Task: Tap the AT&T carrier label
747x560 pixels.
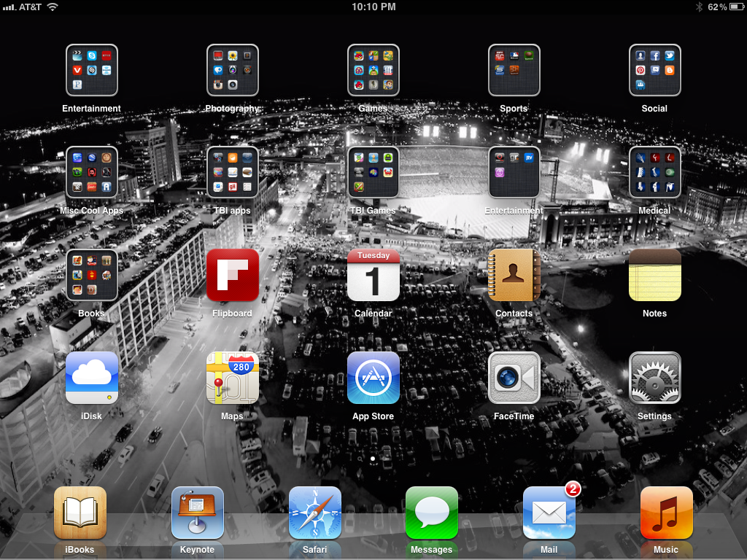Action: 30,7
